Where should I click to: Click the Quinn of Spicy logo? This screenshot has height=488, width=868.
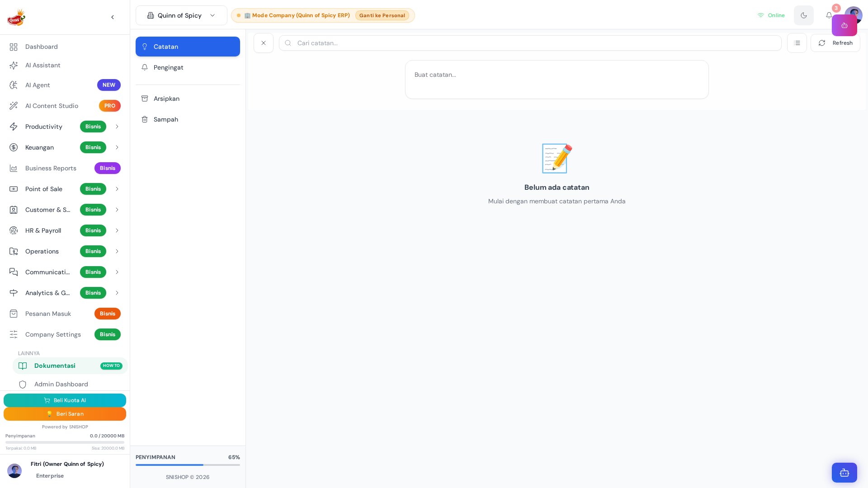tap(16, 17)
